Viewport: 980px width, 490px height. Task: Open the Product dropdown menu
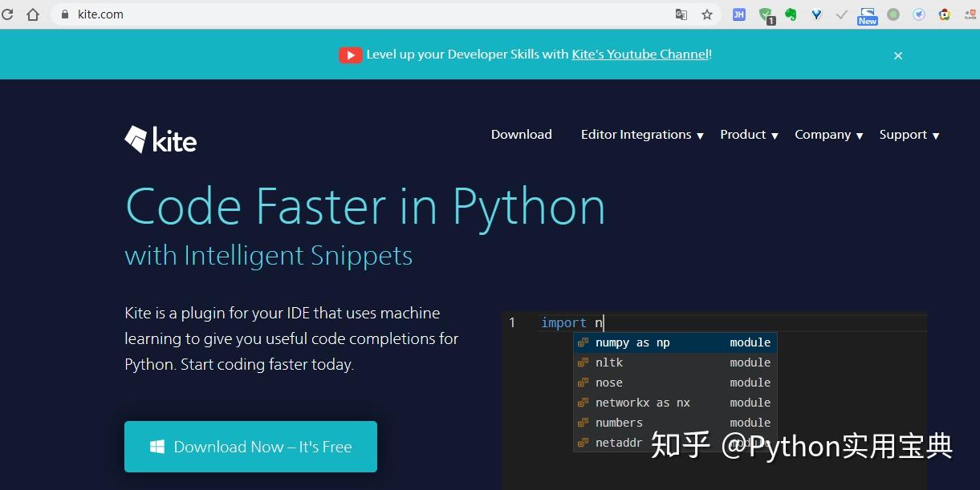coord(743,135)
